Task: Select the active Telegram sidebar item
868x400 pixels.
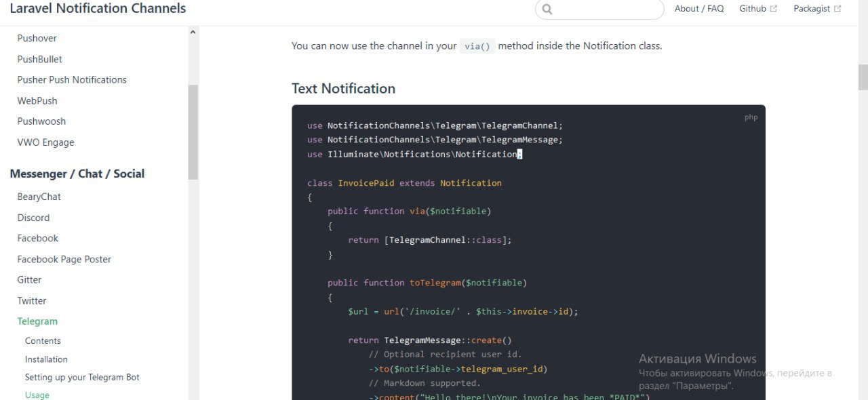Action: [x=37, y=321]
